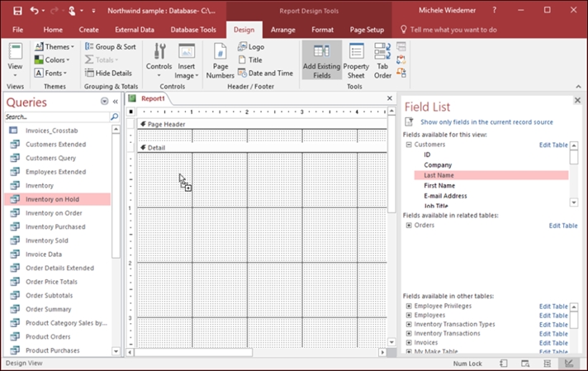588x371 pixels.
Task: Select the Invoices_Crosstab query
Action: click(x=58, y=131)
